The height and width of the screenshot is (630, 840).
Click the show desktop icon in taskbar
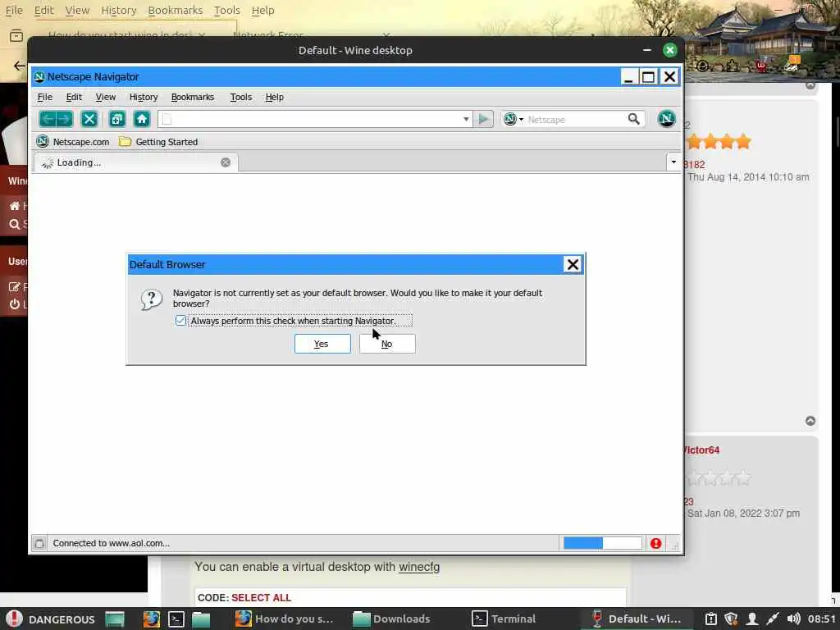(115, 619)
